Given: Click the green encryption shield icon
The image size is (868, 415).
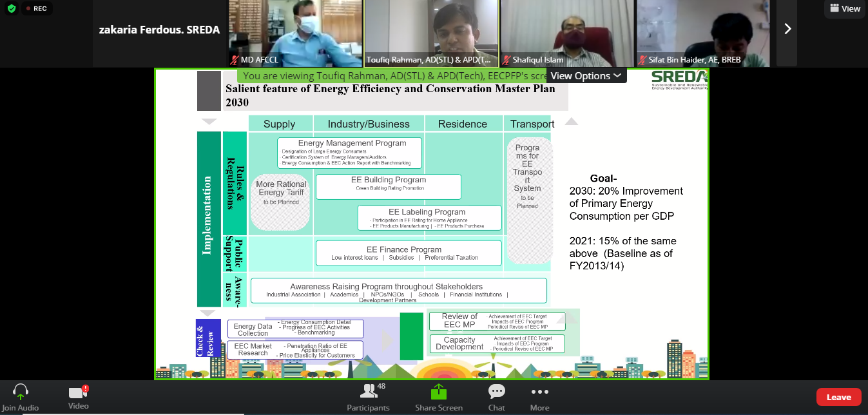Looking at the screenshot, I should tap(11, 8).
